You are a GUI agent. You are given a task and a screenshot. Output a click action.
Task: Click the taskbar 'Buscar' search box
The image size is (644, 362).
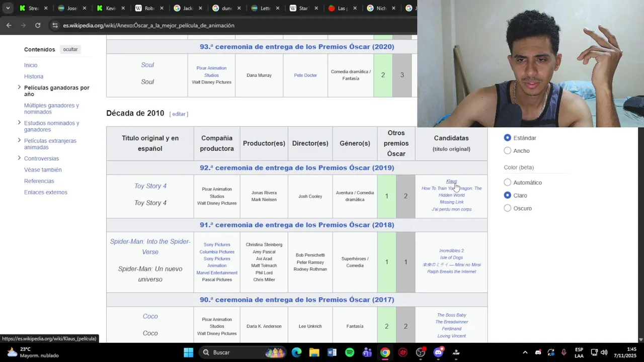244,352
